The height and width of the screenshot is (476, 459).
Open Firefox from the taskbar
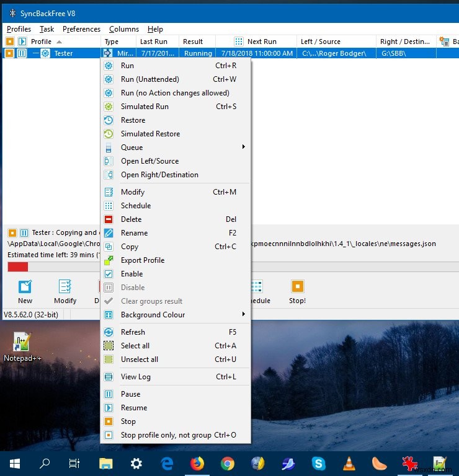tap(197, 463)
